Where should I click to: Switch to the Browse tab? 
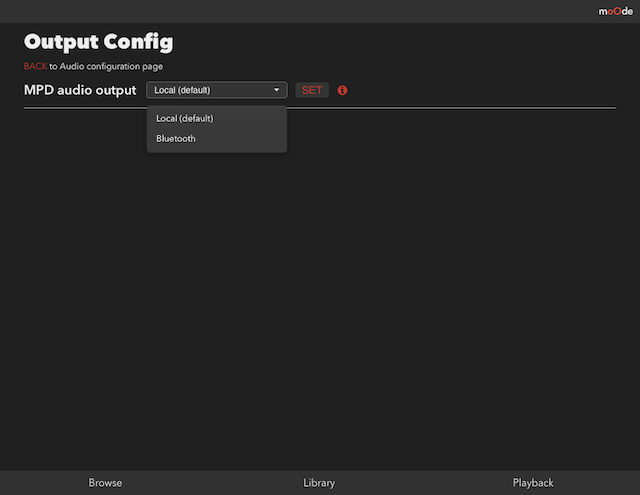pos(105,483)
